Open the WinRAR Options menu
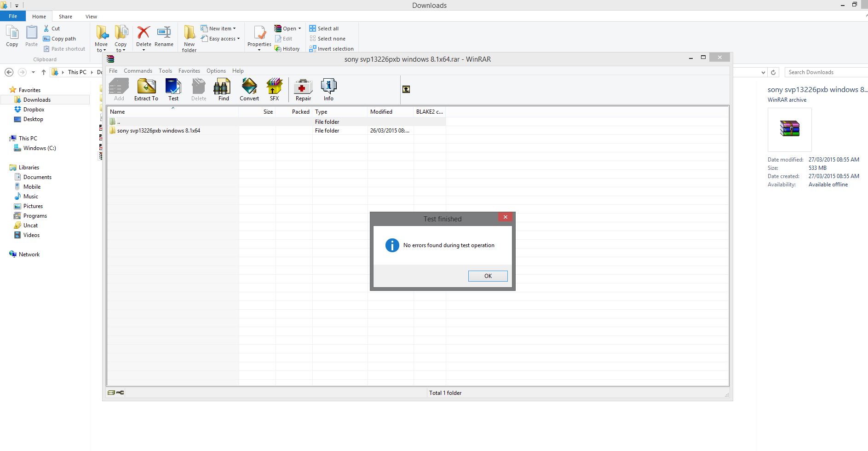The height and width of the screenshot is (451, 868). coord(216,71)
